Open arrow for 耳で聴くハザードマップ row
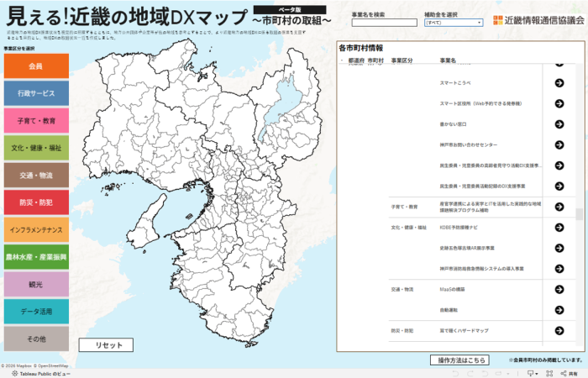 point(559,330)
